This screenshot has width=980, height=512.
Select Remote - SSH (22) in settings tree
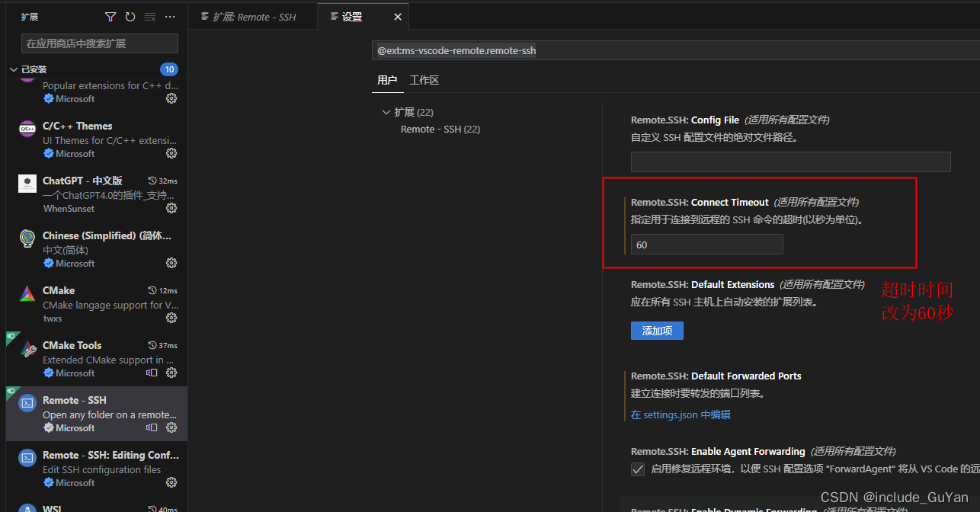440,130
